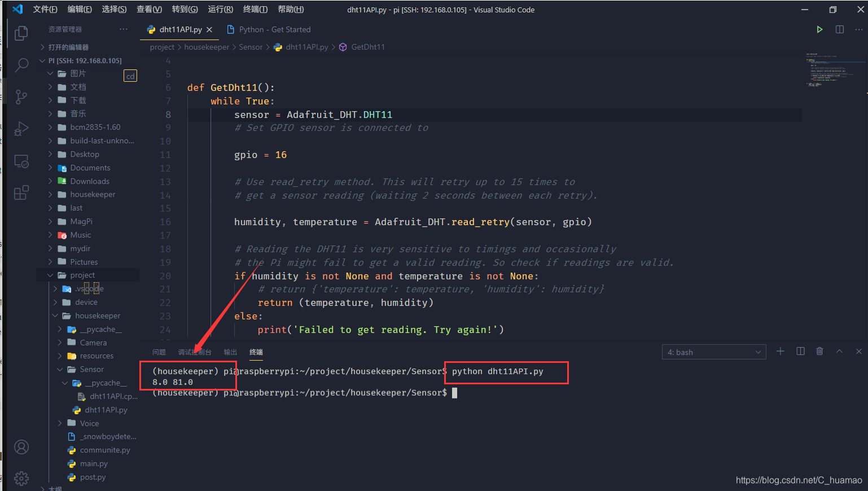Expand the Voice folder

(x=89, y=423)
